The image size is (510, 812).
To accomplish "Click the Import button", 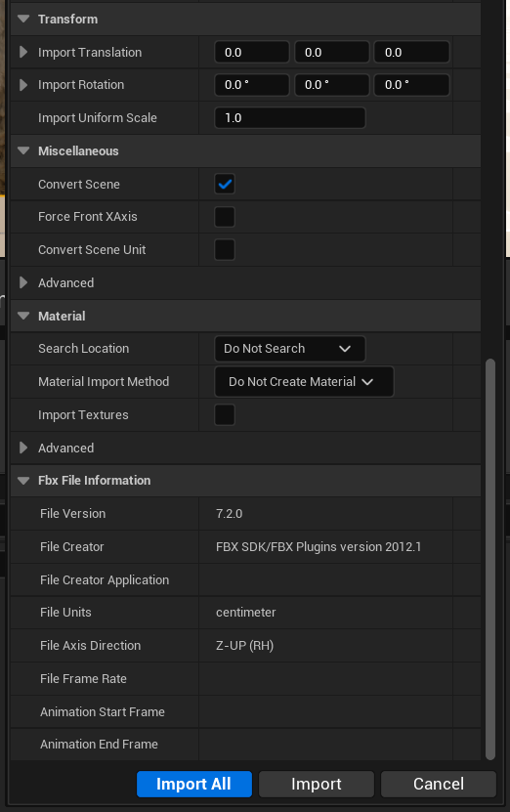I will tap(317, 784).
